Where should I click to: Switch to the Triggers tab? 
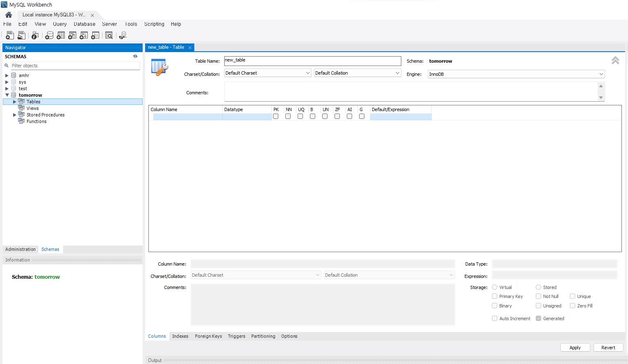(x=237, y=336)
